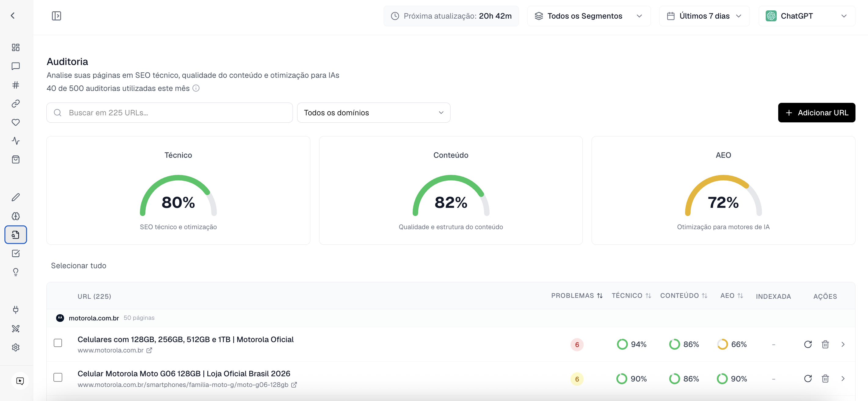Open the Últimos 7 dias date dropdown
This screenshot has width=868, height=401.
(x=704, y=16)
